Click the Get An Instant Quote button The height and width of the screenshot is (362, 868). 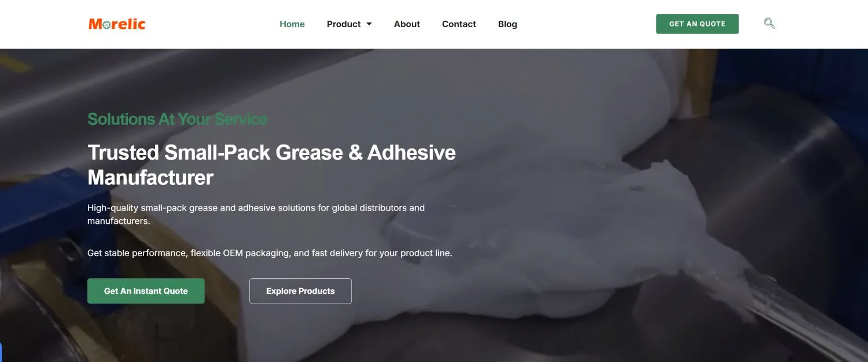point(146,291)
